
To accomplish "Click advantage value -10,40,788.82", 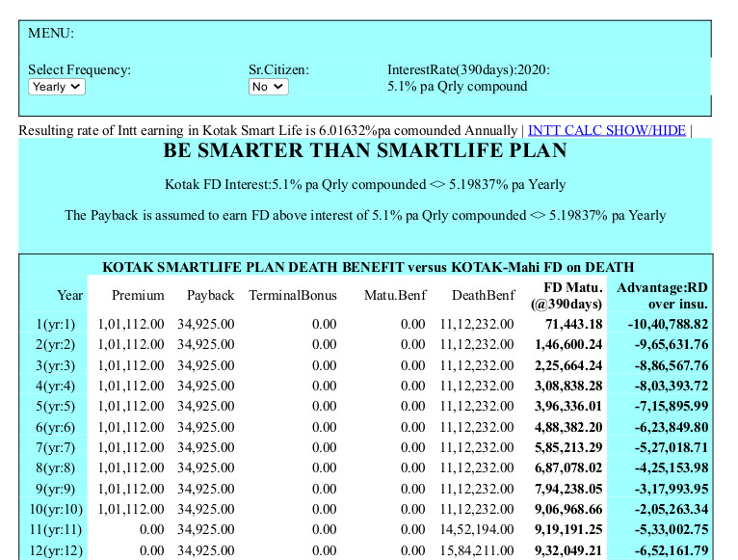I will click(x=668, y=325).
